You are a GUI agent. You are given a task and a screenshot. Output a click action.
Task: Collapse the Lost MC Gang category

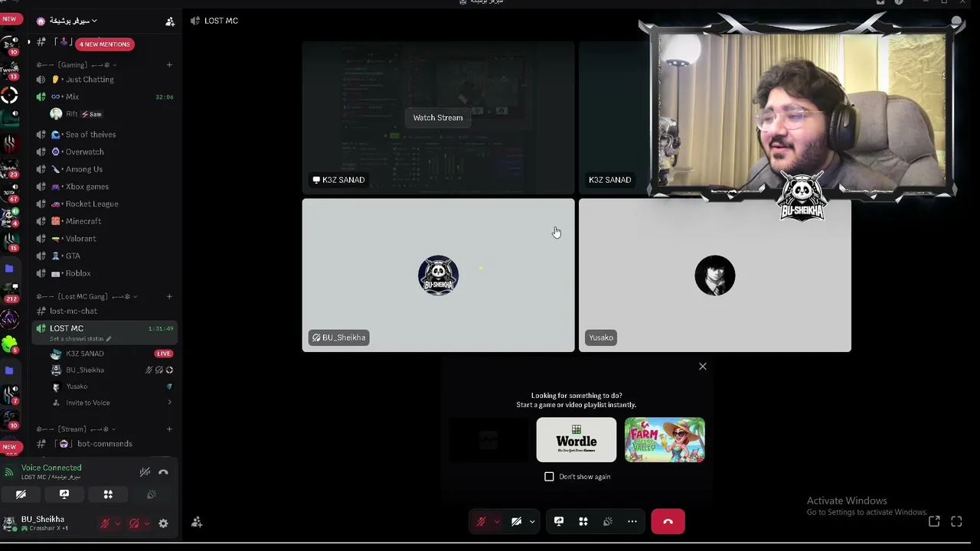(87, 297)
